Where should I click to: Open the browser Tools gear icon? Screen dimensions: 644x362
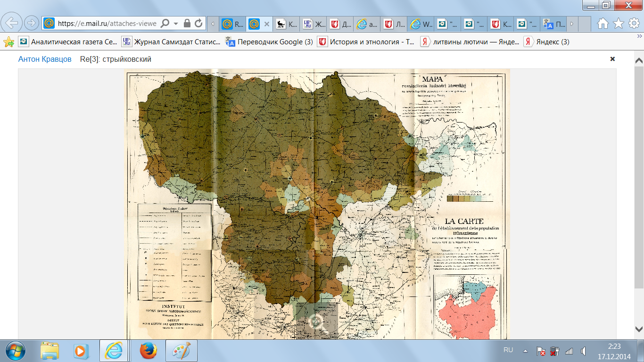click(634, 23)
